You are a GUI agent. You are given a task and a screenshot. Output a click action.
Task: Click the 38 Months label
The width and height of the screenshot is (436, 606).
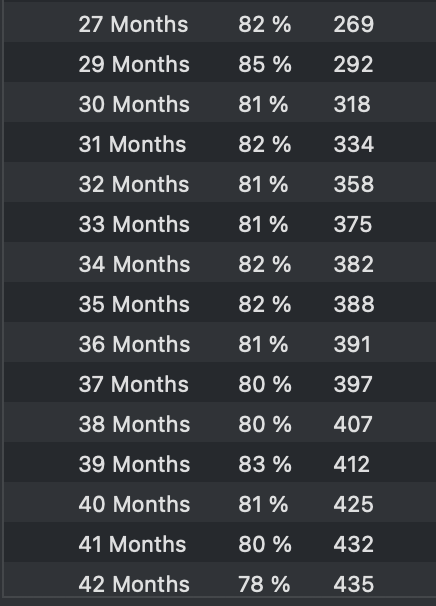tap(134, 424)
